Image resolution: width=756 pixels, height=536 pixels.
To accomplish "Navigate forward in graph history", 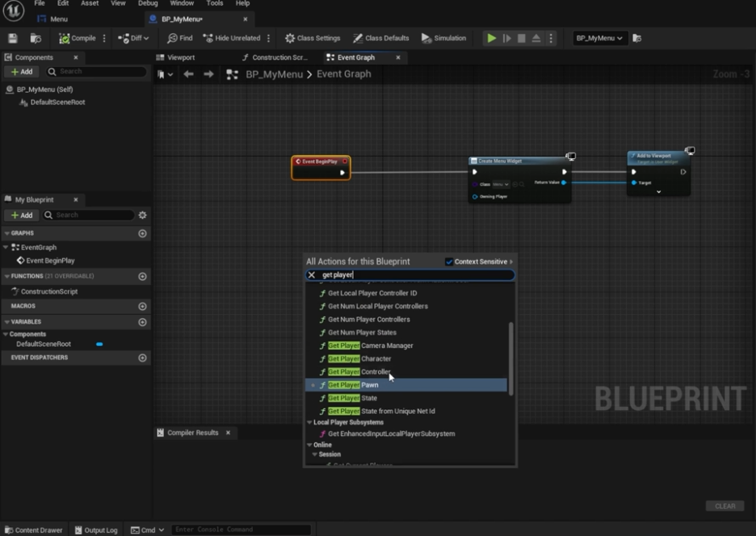I will 208,74.
